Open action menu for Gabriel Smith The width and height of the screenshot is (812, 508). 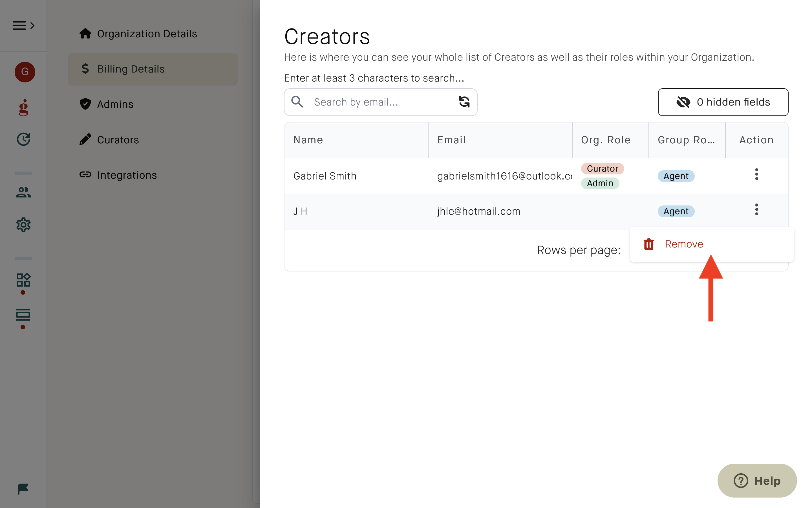coord(756,174)
